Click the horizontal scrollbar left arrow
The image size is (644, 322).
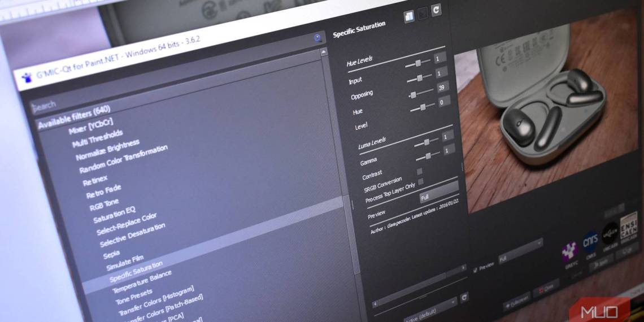375,304
